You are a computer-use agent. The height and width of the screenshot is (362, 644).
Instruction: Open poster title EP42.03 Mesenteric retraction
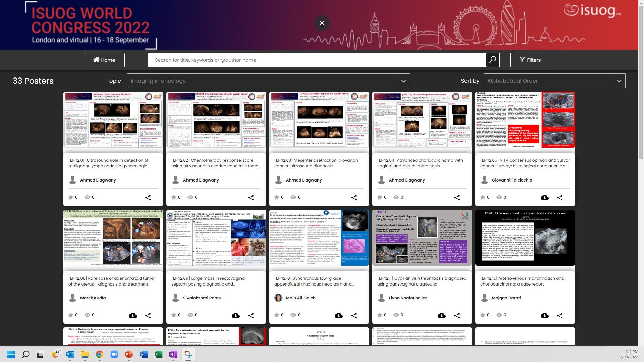(x=316, y=163)
